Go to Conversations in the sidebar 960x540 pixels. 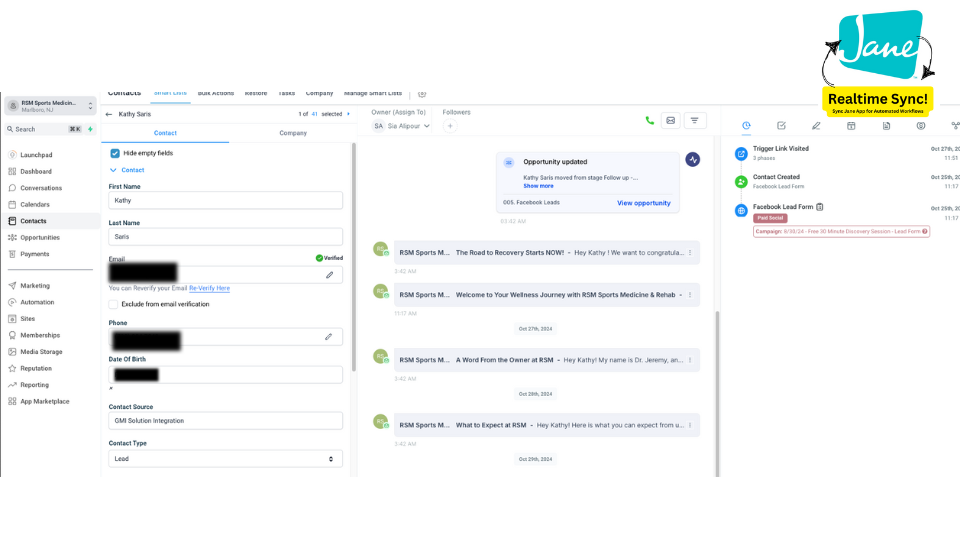coord(40,188)
